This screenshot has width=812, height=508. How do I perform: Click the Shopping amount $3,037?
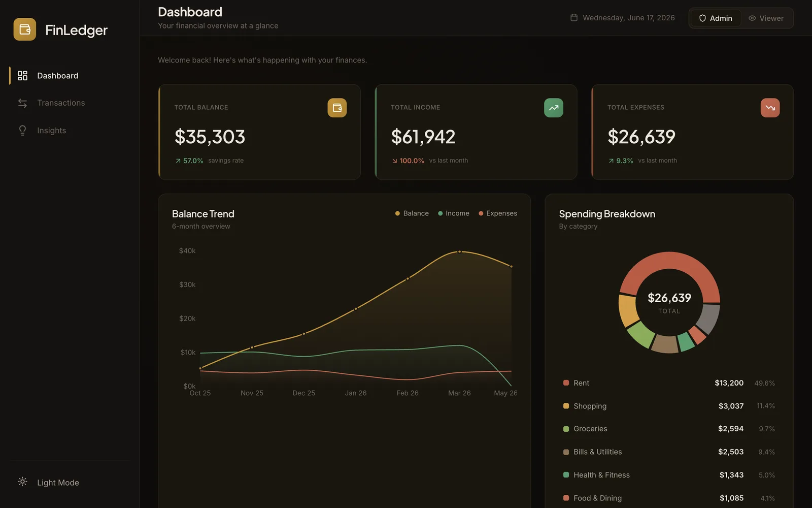[x=731, y=406]
